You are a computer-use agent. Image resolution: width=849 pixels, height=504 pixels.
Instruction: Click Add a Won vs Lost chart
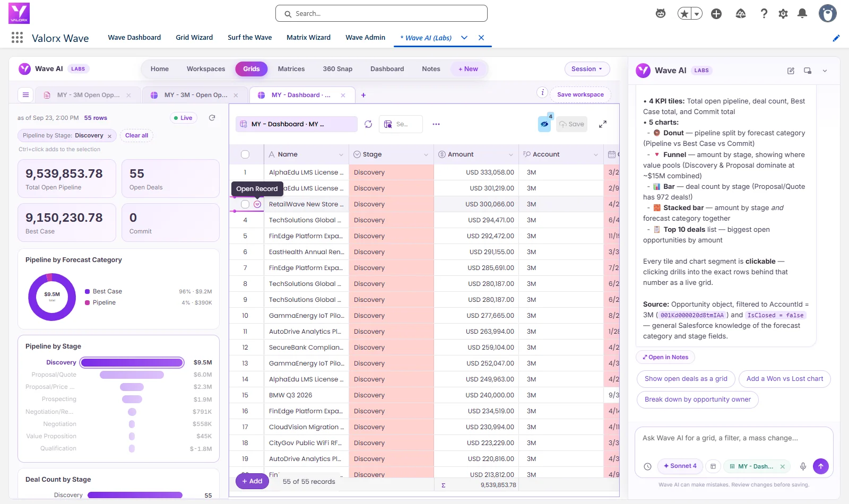pyautogui.click(x=785, y=379)
